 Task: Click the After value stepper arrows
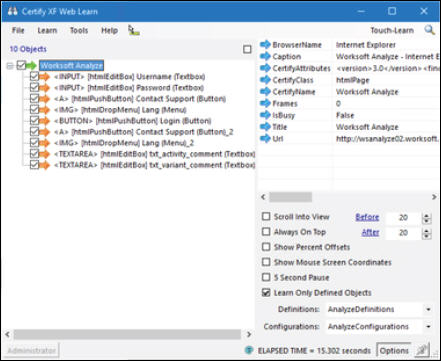coord(426,233)
